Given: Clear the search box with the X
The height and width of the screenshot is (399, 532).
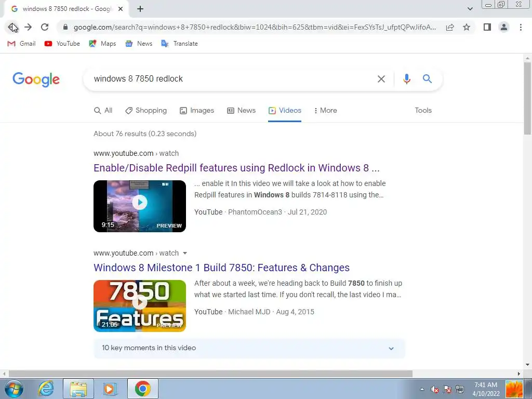Looking at the screenshot, I should pos(381,79).
